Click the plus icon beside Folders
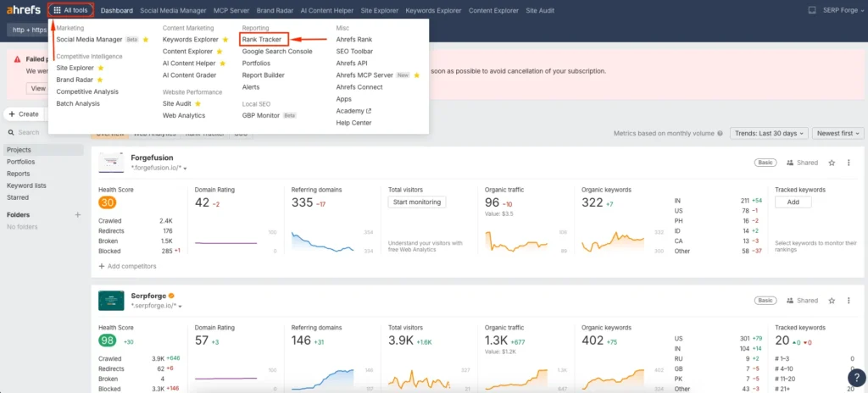This screenshot has width=868, height=393. (x=78, y=215)
